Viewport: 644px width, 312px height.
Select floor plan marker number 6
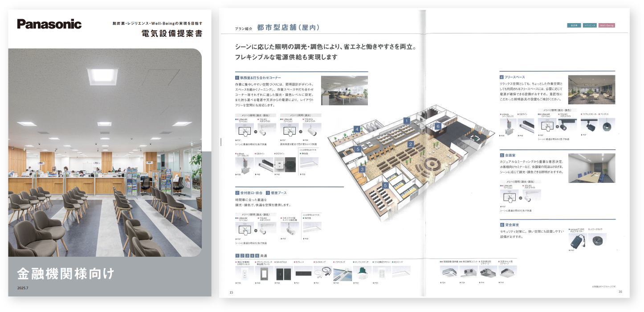(x=437, y=126)
